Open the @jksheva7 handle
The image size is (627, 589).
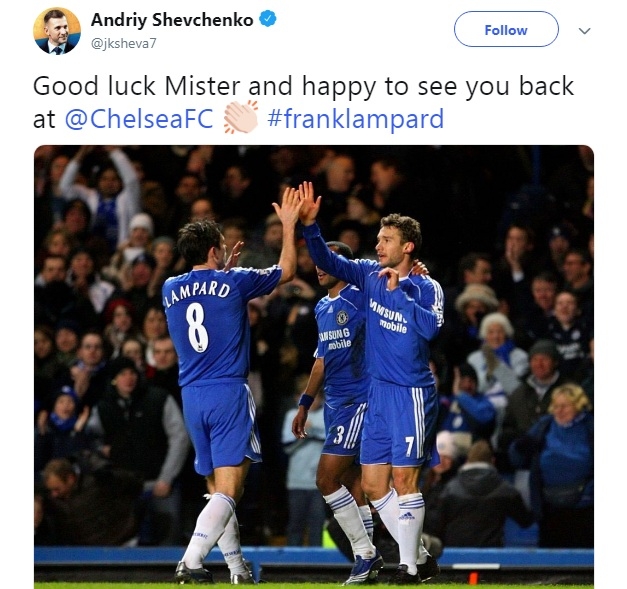pos(124,43)
